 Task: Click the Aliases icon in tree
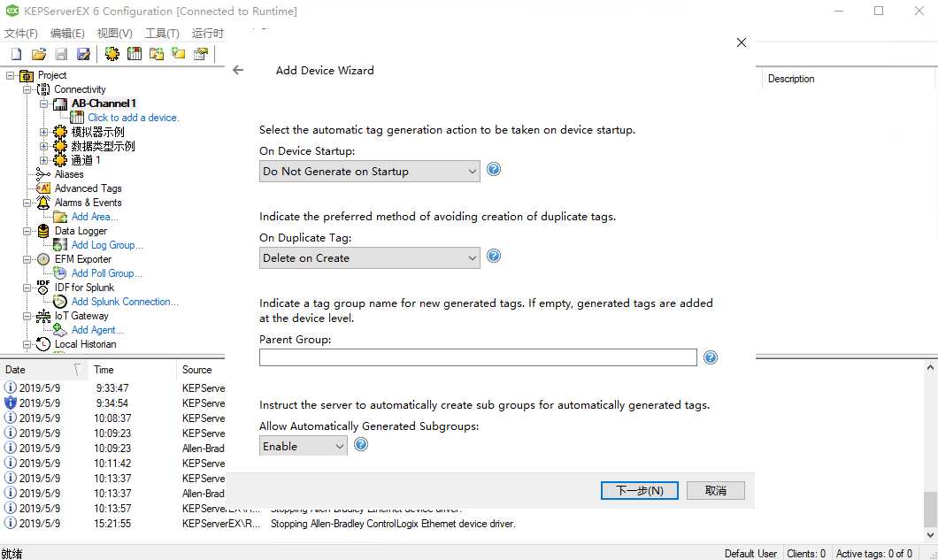click(43, 174)
